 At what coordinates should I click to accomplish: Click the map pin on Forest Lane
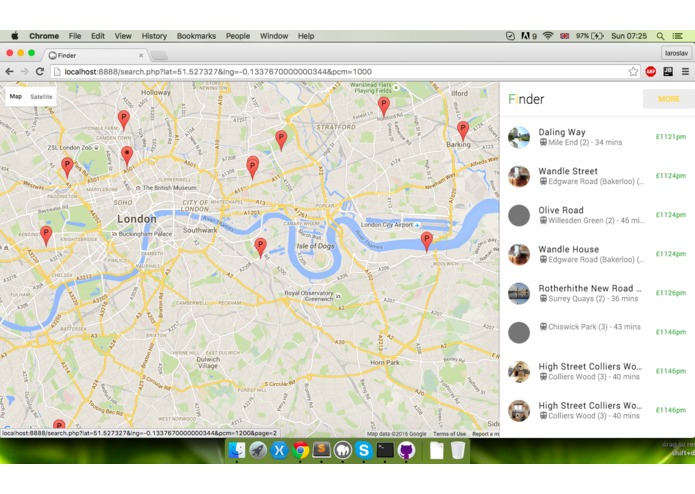(x=384, y=106)
